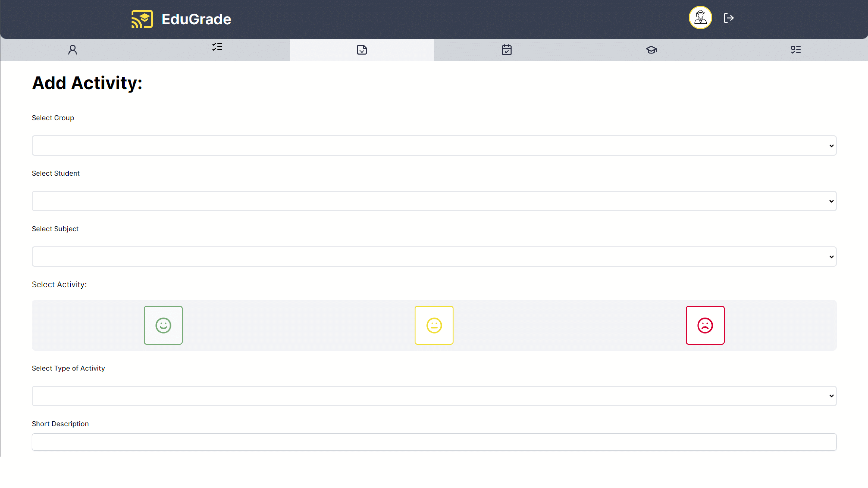Expand the Select Type of Activity dropdown
Image resolution: width=868 pixels, height=488 pixels.
pyautogui.click(x=434, y=396)
